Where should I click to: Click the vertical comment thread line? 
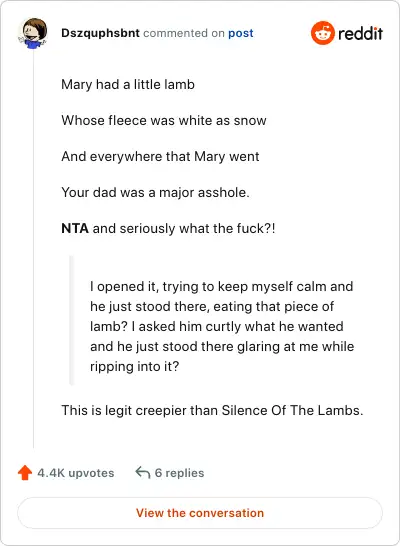[x=33, y=249]
